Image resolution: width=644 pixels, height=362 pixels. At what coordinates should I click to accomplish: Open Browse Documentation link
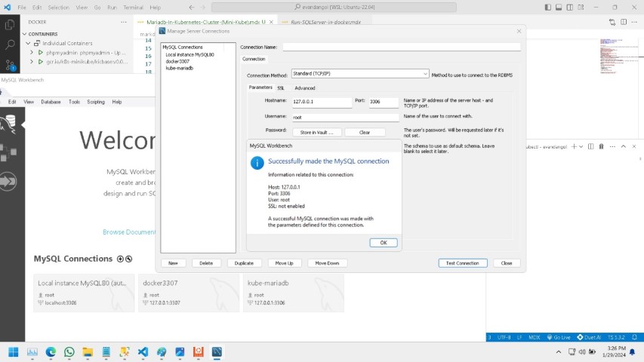point(129,232)
